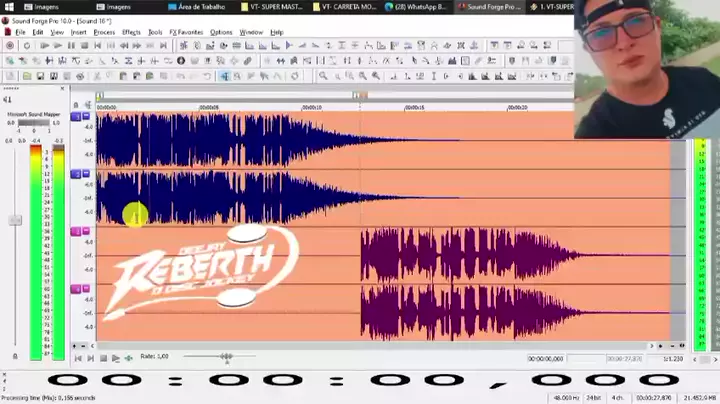Click Go to End in top transport toolbar

pos(163,45)
